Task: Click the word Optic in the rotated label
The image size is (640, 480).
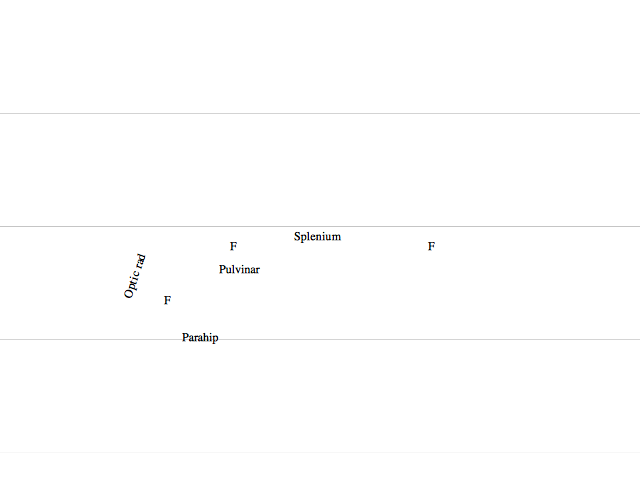Action: point(132,284)
